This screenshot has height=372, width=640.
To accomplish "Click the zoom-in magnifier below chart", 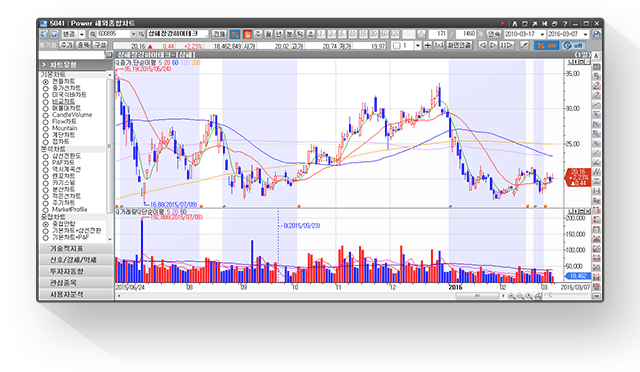I will (511, 296).
